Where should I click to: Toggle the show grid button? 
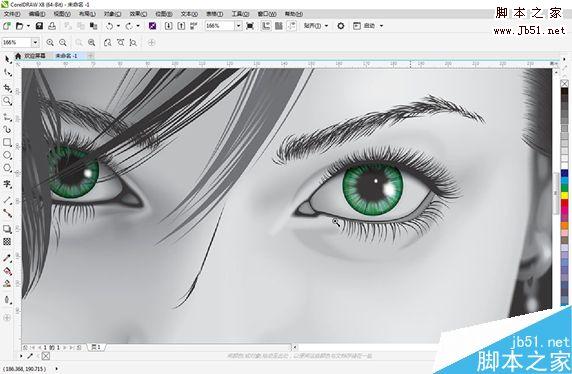point(279,26)
